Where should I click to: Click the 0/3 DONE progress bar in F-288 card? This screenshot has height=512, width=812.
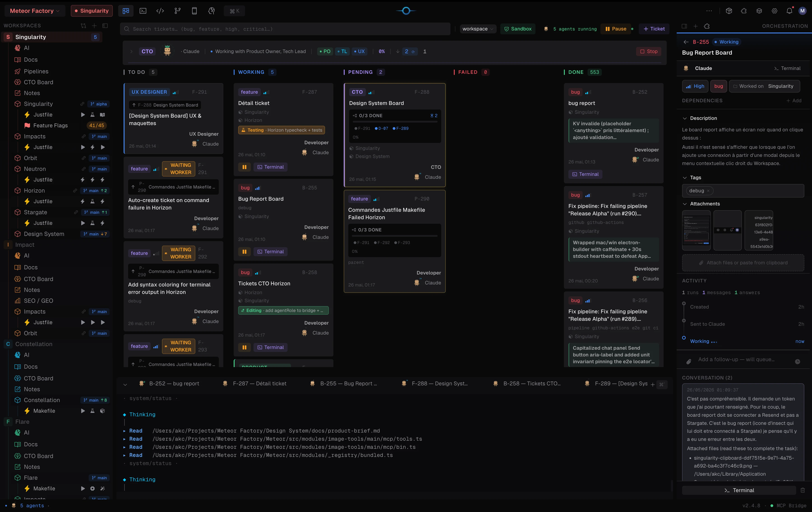coord(395,121)
